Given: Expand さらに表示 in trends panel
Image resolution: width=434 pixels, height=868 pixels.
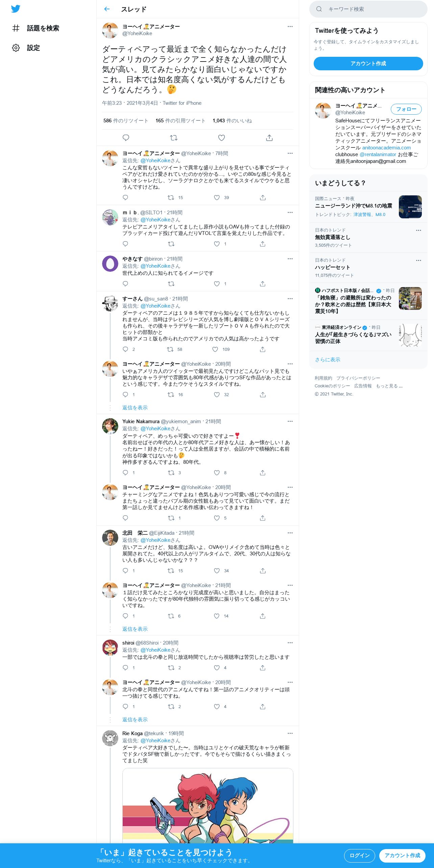Looking at the screenshot, I should tap(328, 360).
